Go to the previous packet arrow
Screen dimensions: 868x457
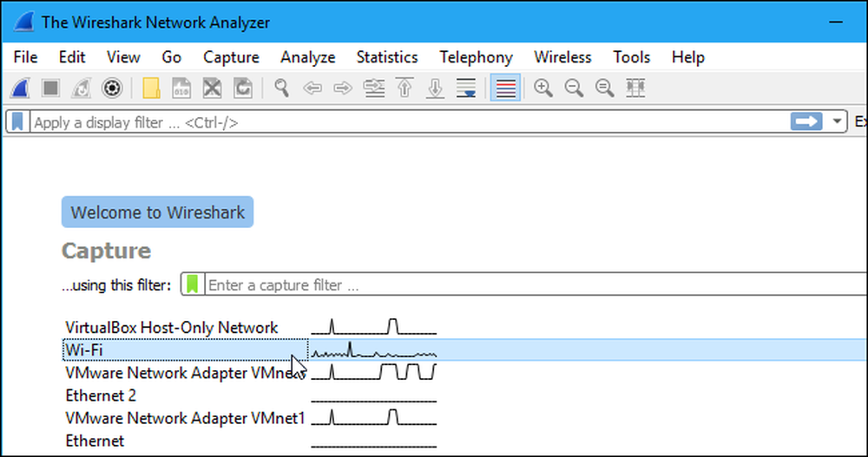pos(312,88)
